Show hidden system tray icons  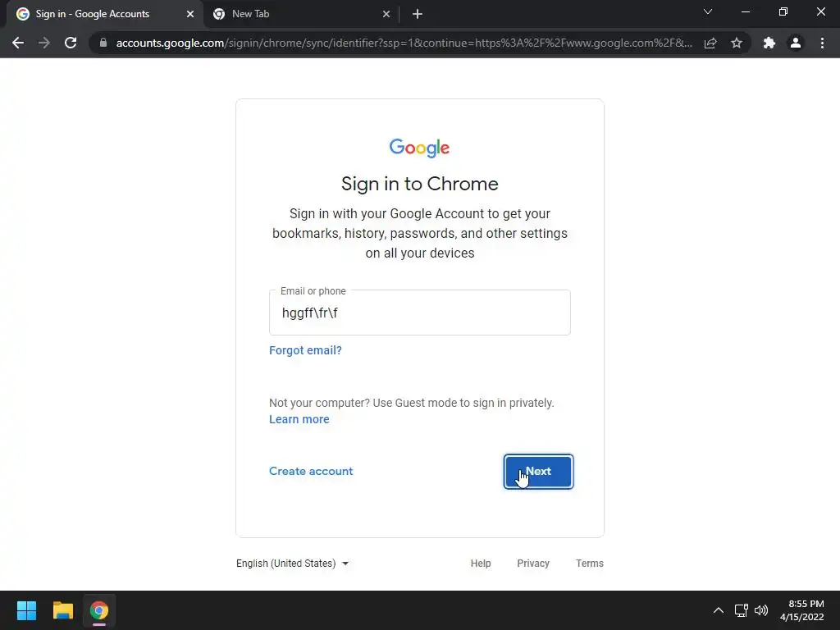[719, 610]
